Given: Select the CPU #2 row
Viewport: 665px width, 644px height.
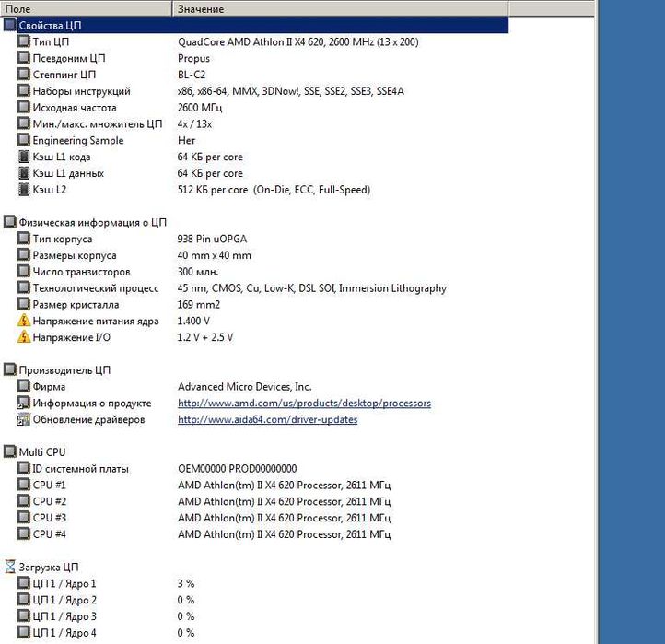Looking at the screenshot, I should tap(254, 501).
